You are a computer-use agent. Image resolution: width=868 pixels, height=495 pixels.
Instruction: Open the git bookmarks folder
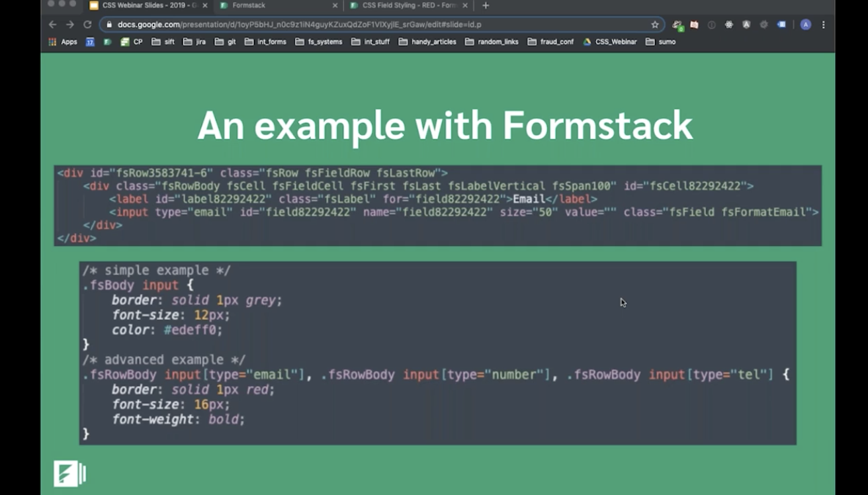225,42
